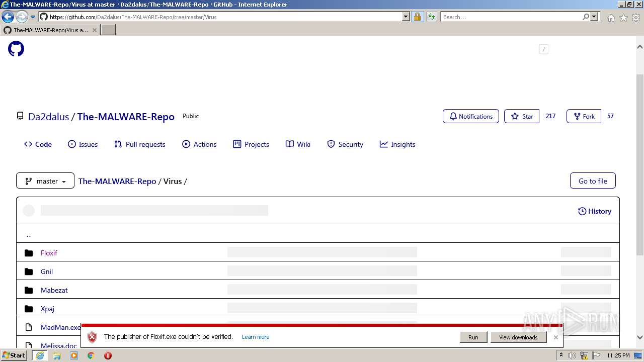Open the IE home icon
This screenshot has height=362, width=644.
click(611, 18)
